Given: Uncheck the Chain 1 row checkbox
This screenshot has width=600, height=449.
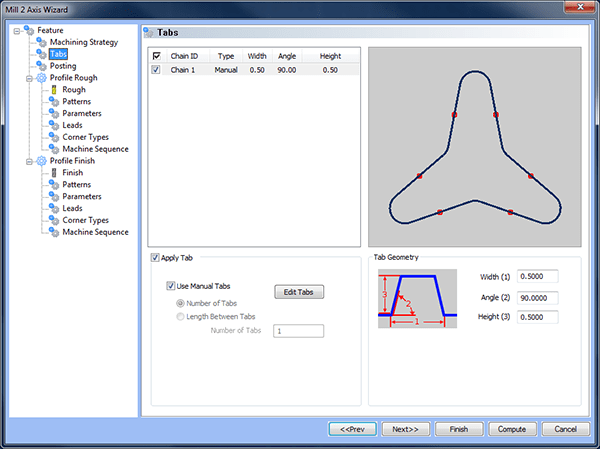Looking at the screenshot, I should [x=156, y=70].
